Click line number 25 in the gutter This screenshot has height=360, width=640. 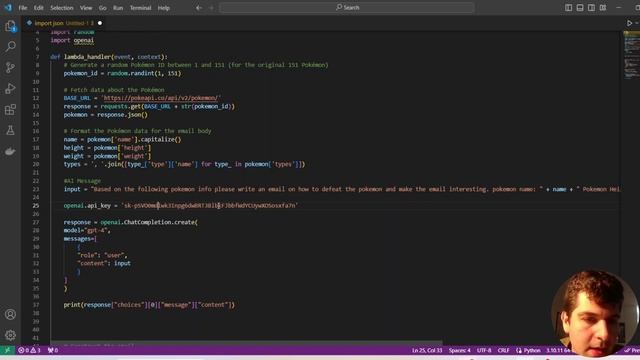click(x=36, y=206)
